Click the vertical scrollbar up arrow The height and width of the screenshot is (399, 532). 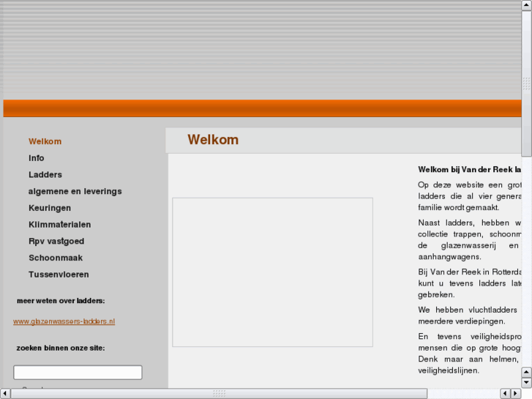click(x=527, y=5)
